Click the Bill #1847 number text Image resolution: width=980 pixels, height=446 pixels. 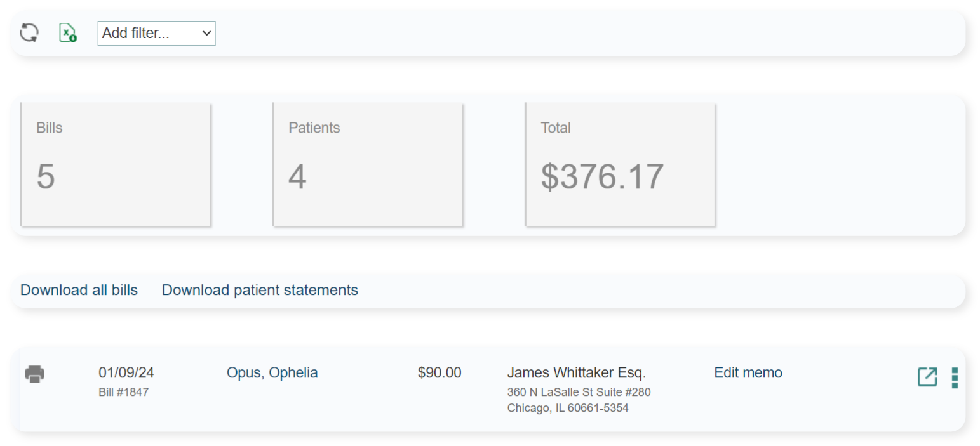point(124,392)
